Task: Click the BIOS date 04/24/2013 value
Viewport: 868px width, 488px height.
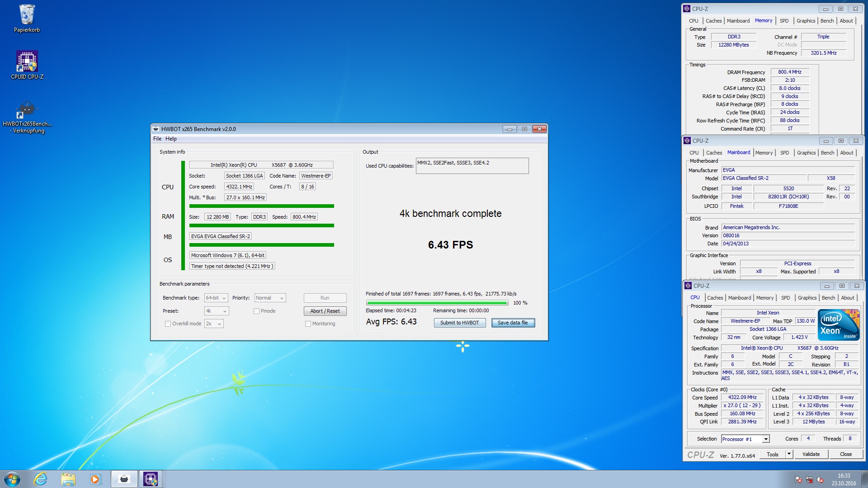Action: click(788, 244)
